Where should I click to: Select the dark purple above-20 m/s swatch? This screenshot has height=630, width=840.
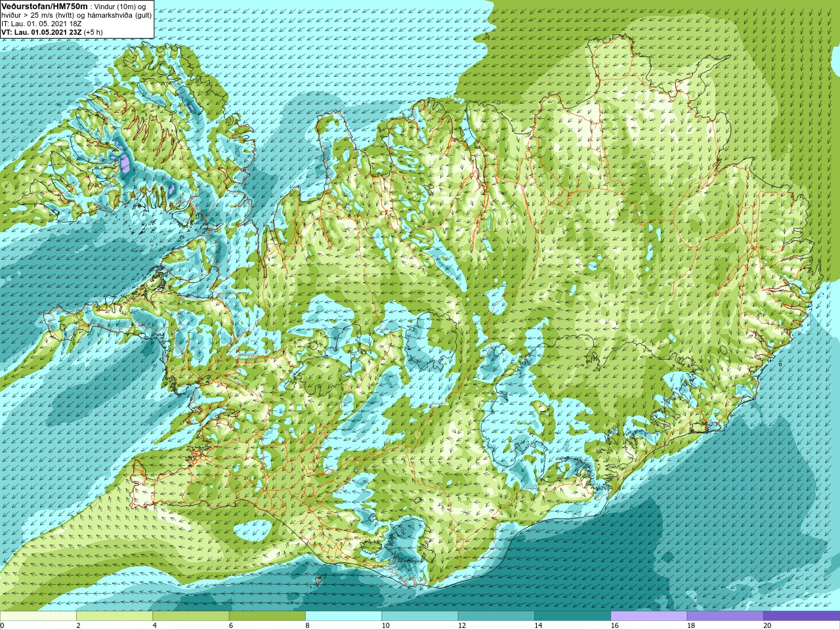click(801, 616)
